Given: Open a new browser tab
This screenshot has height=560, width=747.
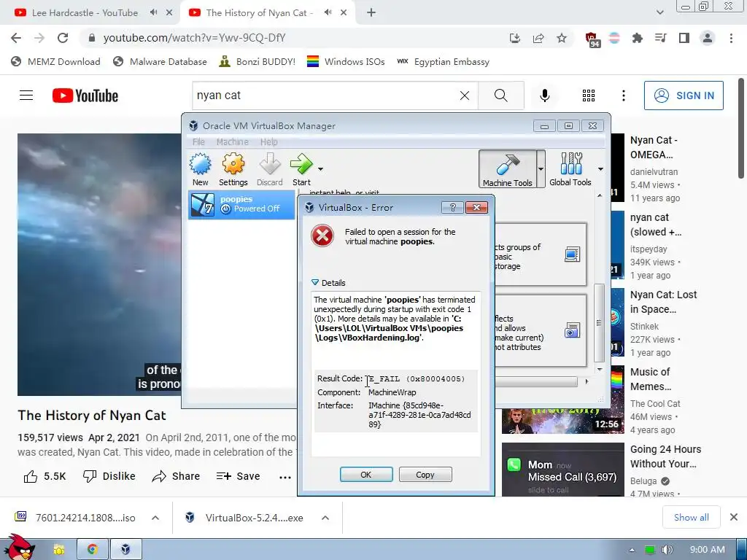Looking at the screenshot, I should [371, 13].
